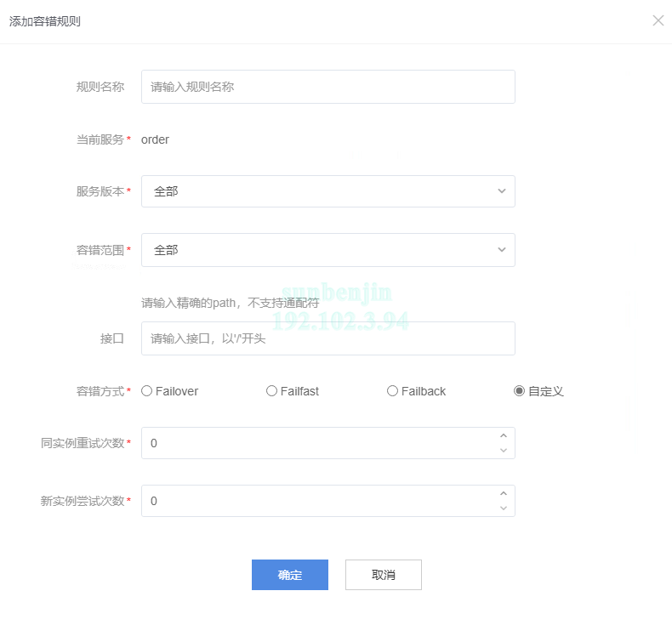The height and width of the screenshot is (625, 672).
Task: Close the add fault-tolerance rule dialog
Action: coord(658,20)
